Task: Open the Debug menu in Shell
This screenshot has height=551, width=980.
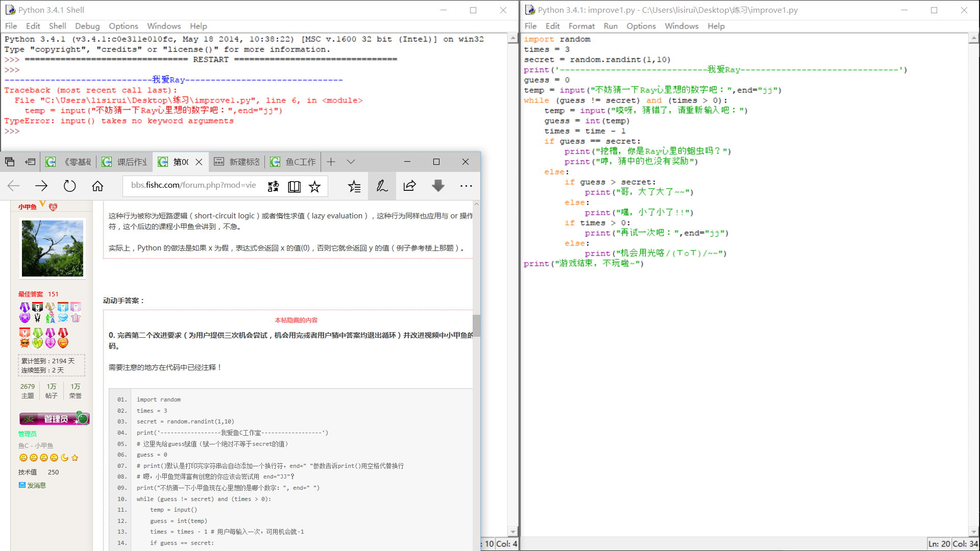Action: 87,26
